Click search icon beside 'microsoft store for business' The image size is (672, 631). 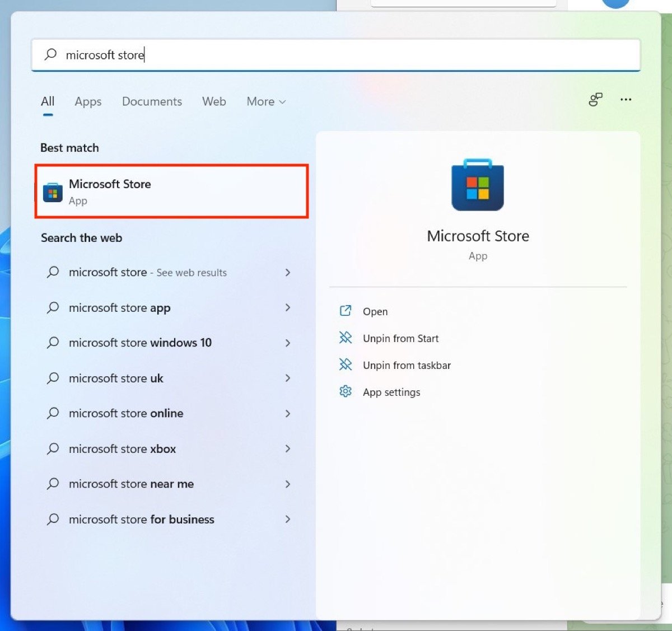point(53,519)
